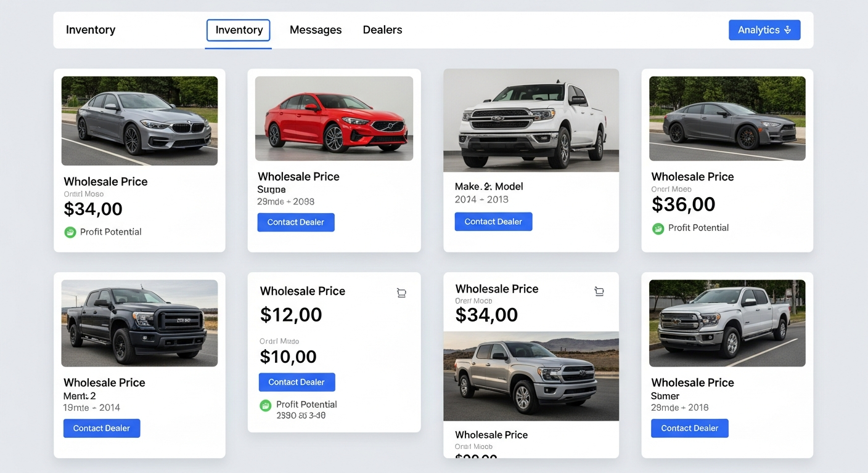Open the white pickup truck photo
Screen dimensions: 868x473
click(531, 121)
